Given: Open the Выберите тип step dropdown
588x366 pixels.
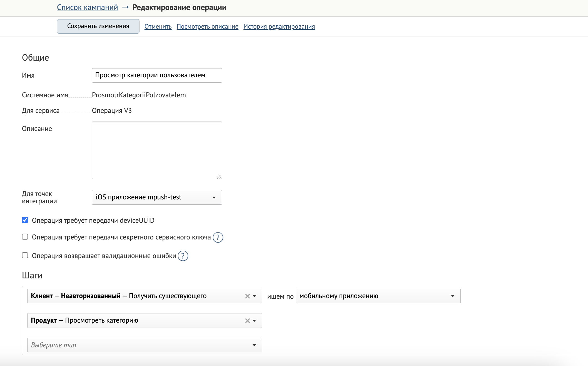Looking at the screenshot, I should [x=144, y=345].
